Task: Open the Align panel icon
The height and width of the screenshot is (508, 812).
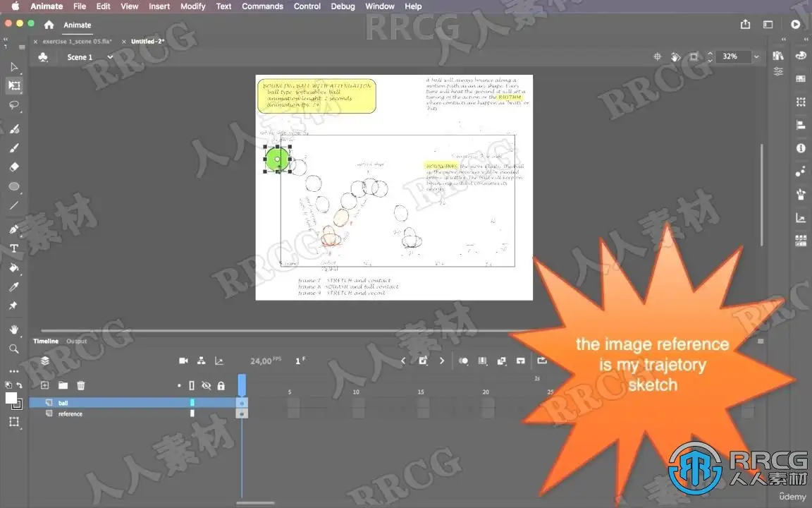Action: 801,125
